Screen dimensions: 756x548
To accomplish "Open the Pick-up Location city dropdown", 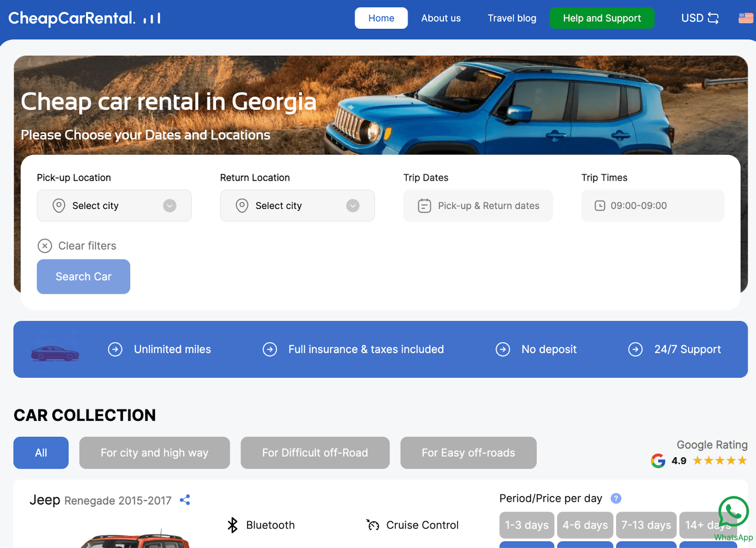I will (114, 206).
